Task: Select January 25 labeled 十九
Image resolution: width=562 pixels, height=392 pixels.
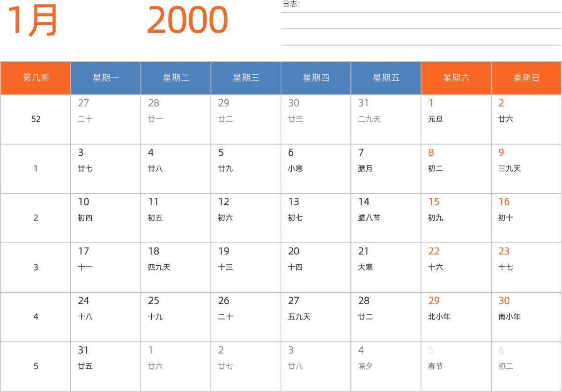Action: (x=176, y=317)
